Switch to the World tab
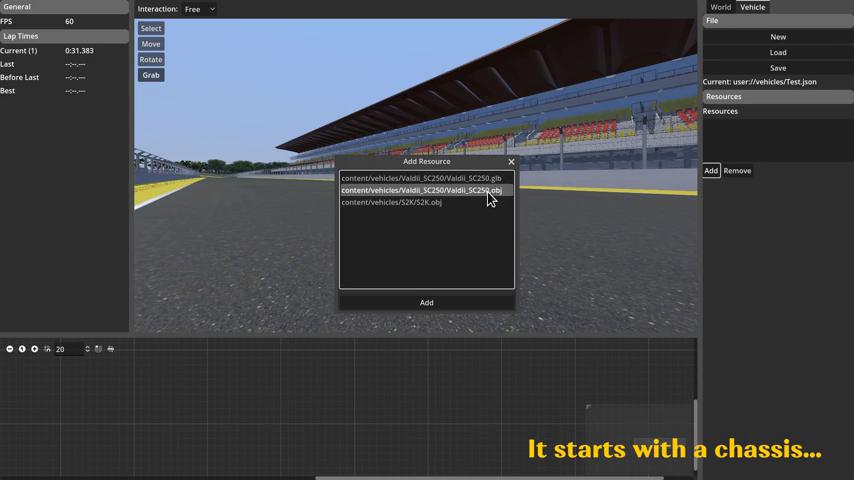The image size is (854, 480). pos(720,7)
